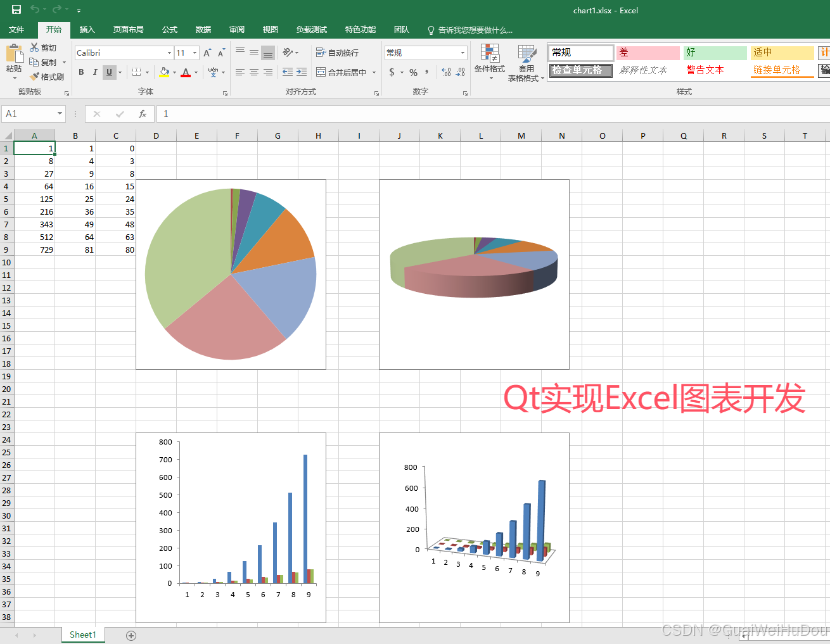
Task: Switch to the 视图 ribbon tab
Action: 271,30
